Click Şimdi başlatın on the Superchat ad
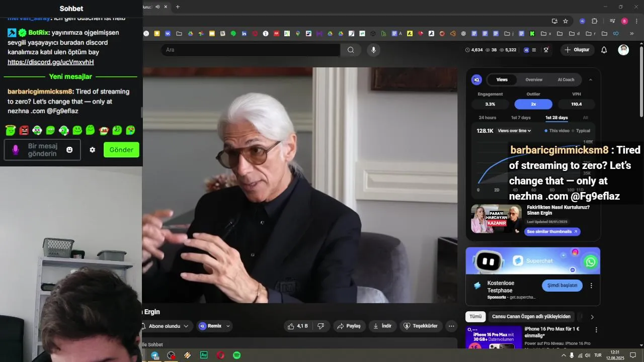 pos(562,285)
